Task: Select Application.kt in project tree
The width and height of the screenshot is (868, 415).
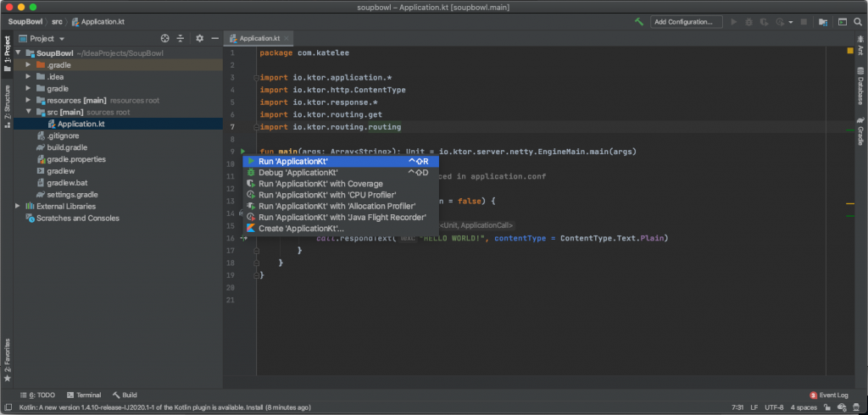Action: pyautogui.click(x=119, y=124)
